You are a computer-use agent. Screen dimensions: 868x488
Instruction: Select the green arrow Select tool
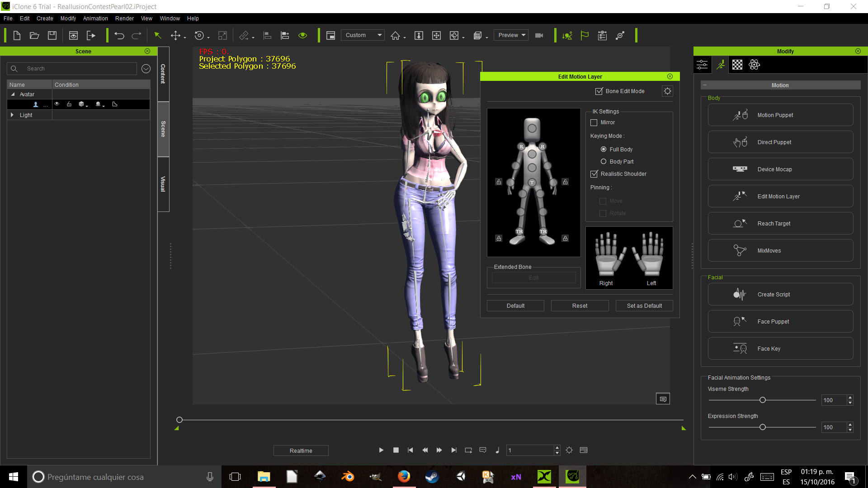(158, 35)
